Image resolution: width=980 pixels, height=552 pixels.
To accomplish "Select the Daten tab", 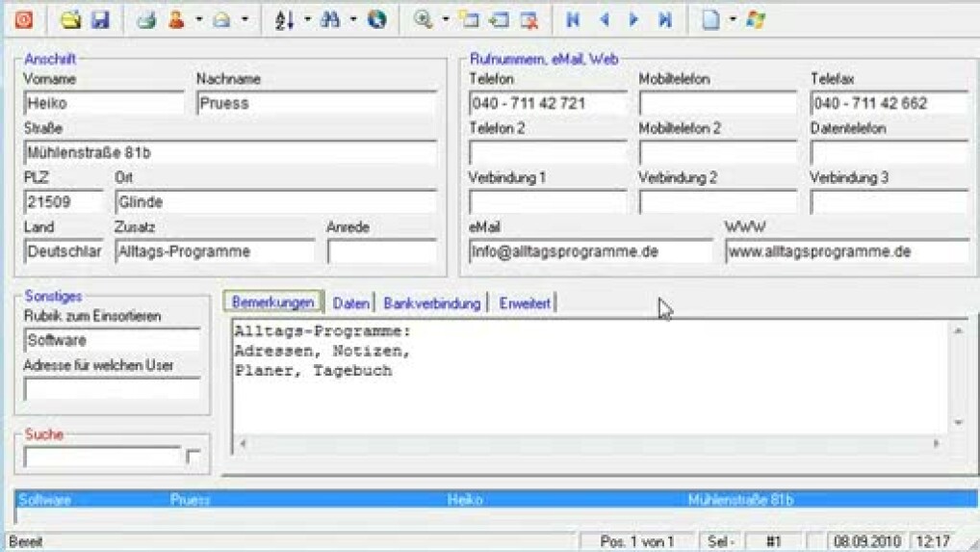I will tap(351, 303).
